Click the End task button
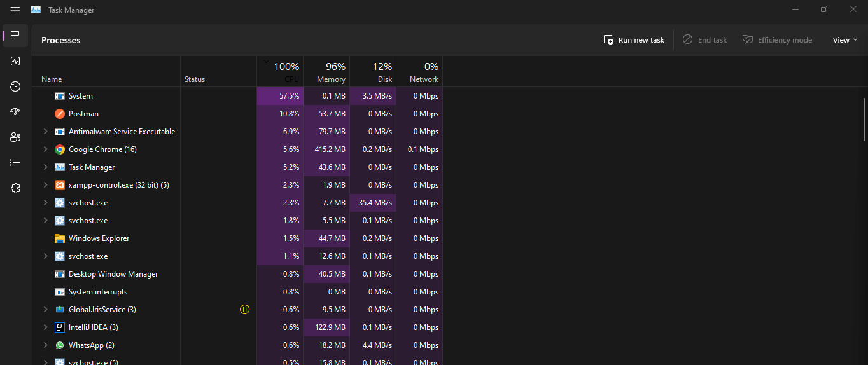 point(704,40)
